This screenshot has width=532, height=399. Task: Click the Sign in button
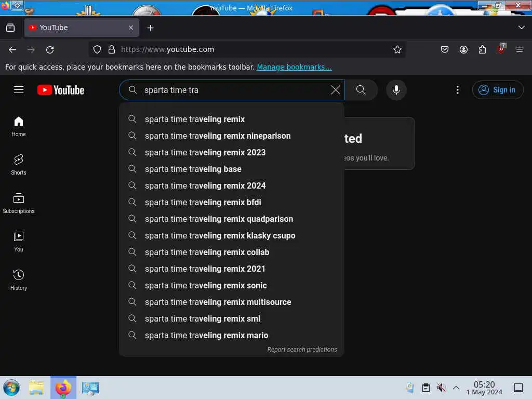pos(497,90)
